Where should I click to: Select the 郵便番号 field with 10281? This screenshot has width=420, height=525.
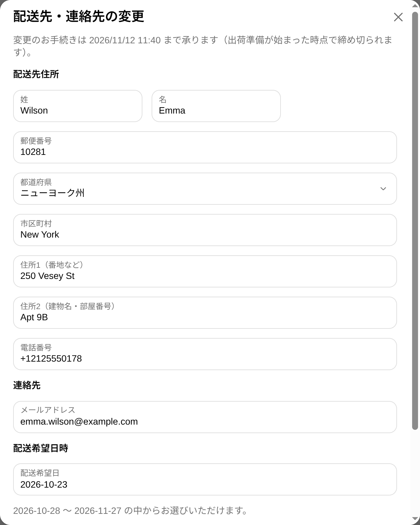click(x=205, y=147)
